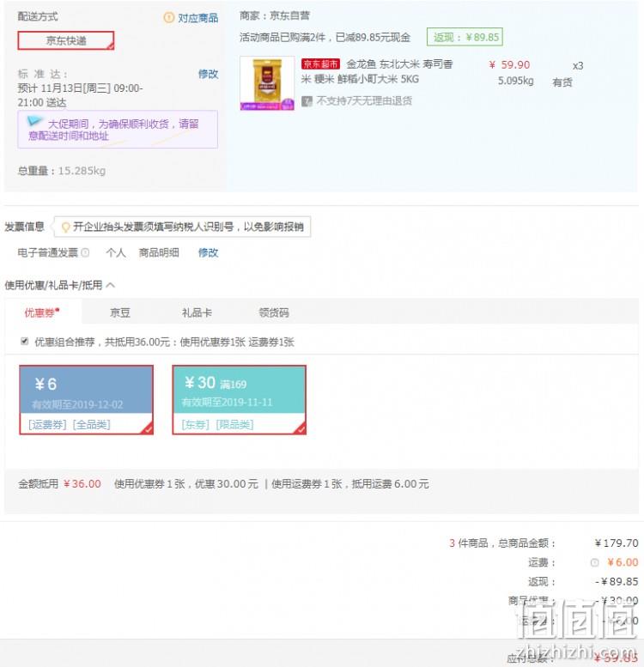Image resolution: width=644 pixels, height=667 pixels.
Task: Collapse 使用优惠/礼品卡/抵用 section
Action: [110, 285]
